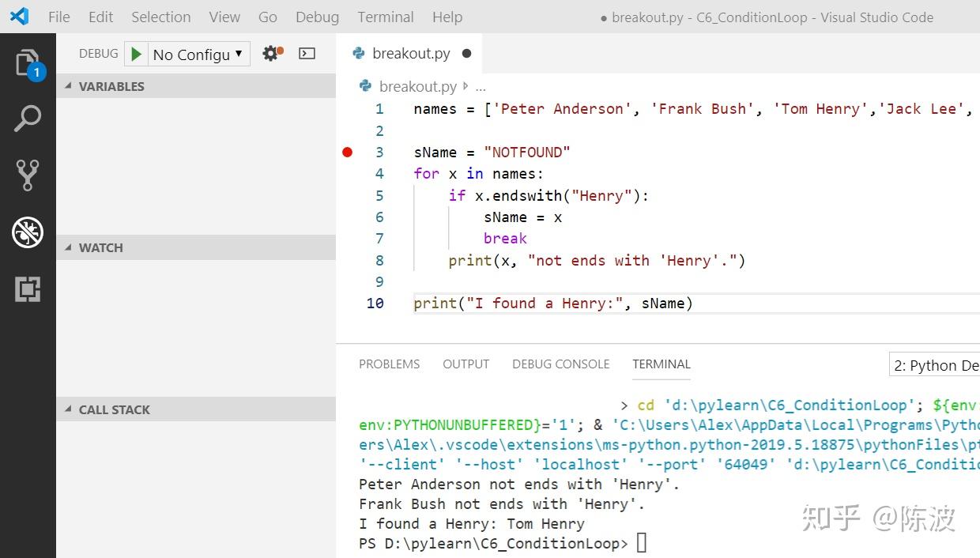Add a breakpoint in the line 5 gutter
The image size is (980, 558).
pos(348,195)
